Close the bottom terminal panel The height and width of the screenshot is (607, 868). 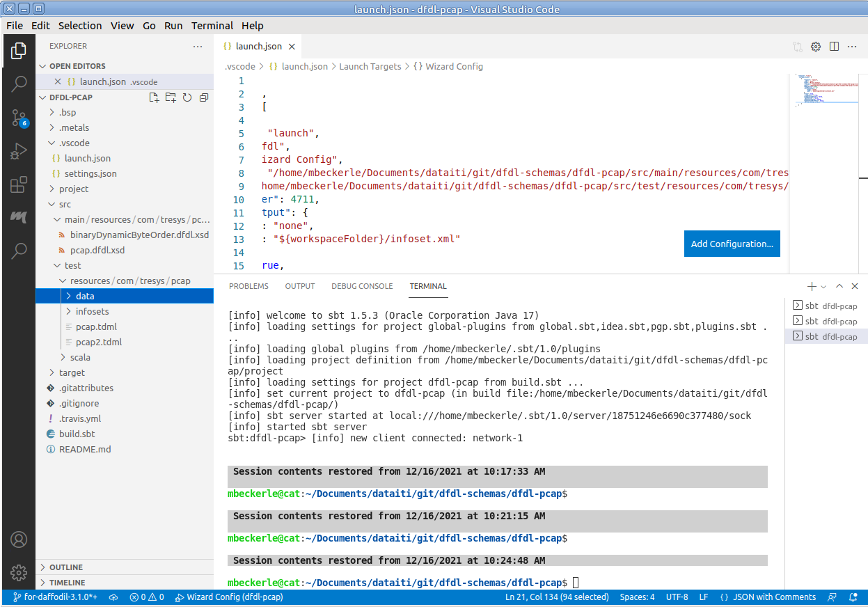click(855, 286)
